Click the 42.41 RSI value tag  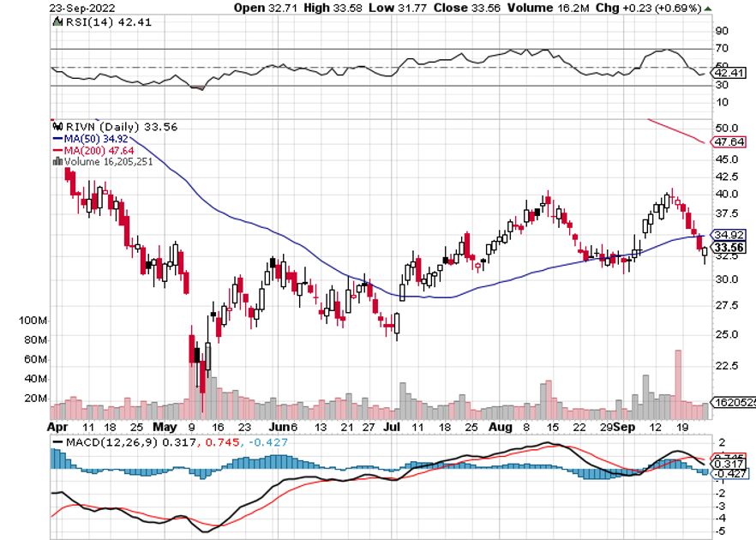728,74
